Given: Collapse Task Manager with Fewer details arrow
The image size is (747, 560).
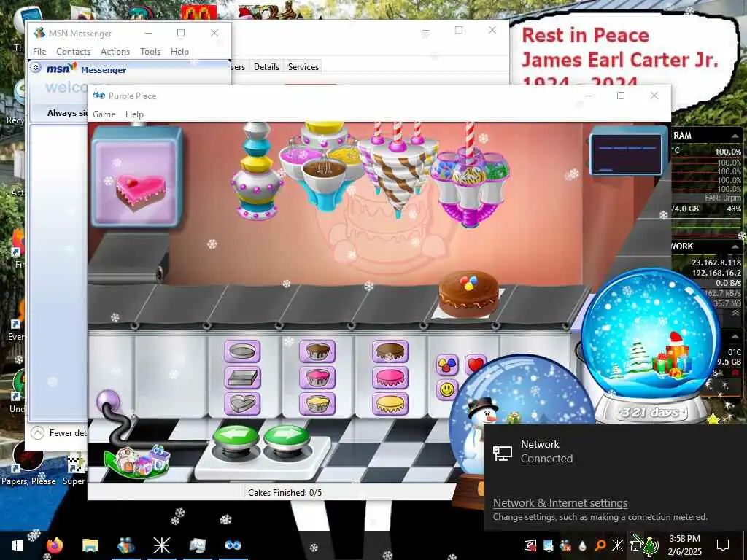Looking at the screenshot, I should (x=38, y=433).
